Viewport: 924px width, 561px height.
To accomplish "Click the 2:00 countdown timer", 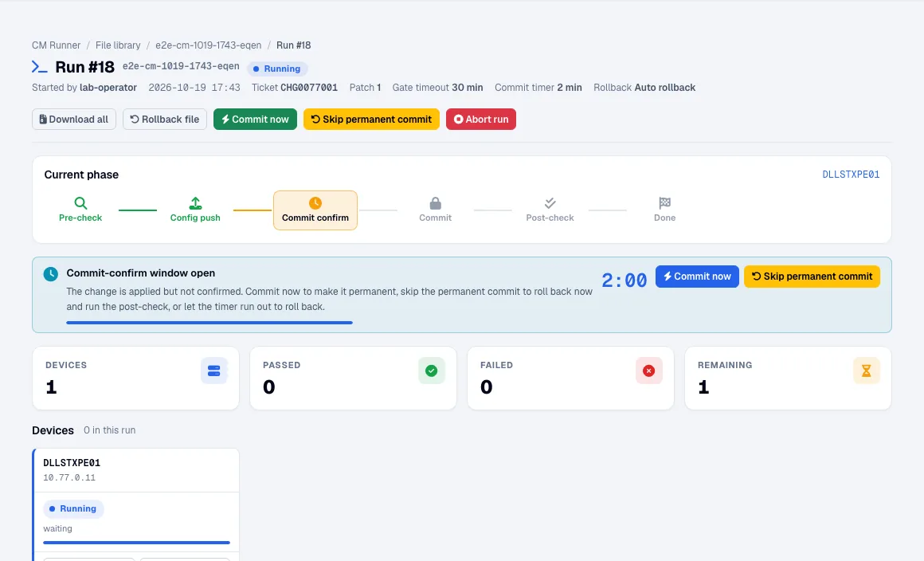I will click(x=624, y=280).
